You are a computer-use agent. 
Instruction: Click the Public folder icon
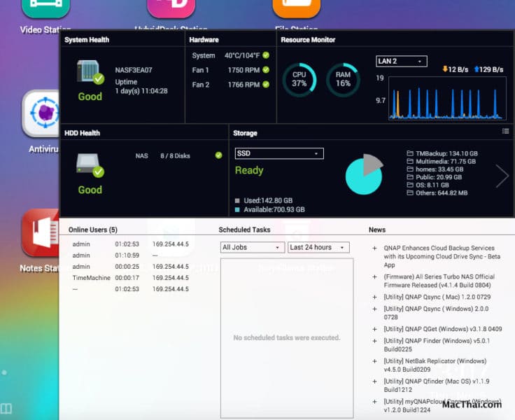(x=410, y=177)
